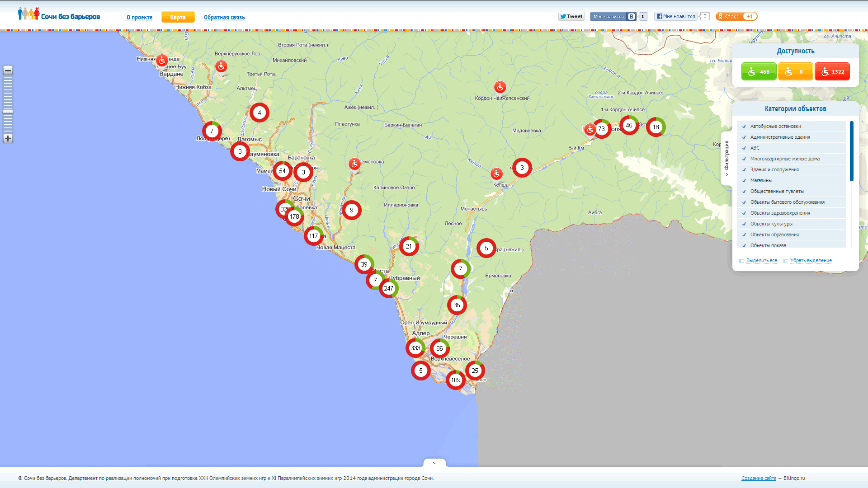Uncheck the Магазины category

[x=791, y=180]
